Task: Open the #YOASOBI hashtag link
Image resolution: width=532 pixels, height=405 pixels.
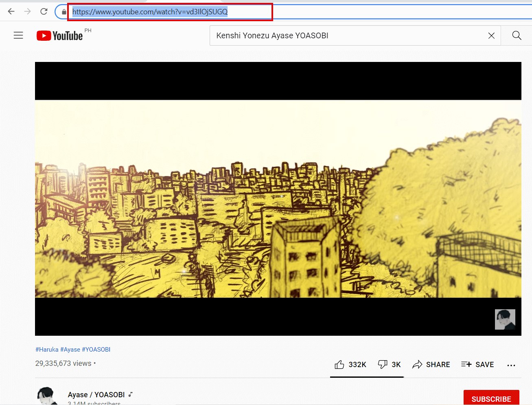Action: pyautogui.click(x=96, y=350)
